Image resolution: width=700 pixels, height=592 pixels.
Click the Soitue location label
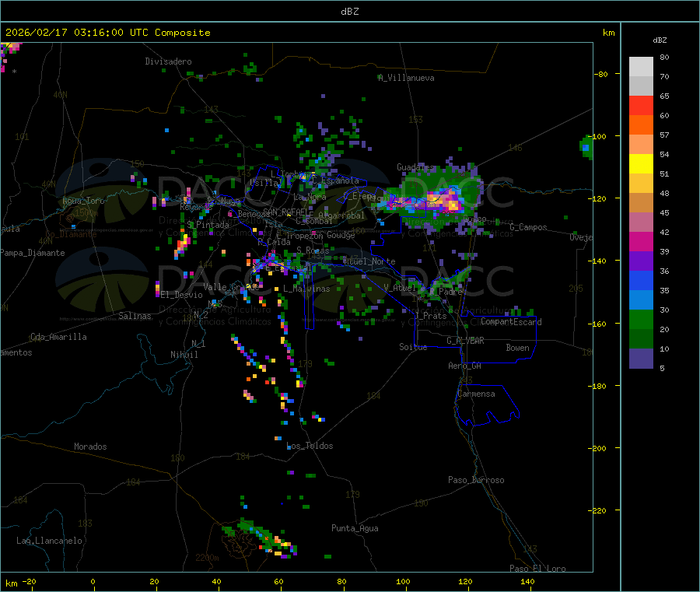[413, 347]
